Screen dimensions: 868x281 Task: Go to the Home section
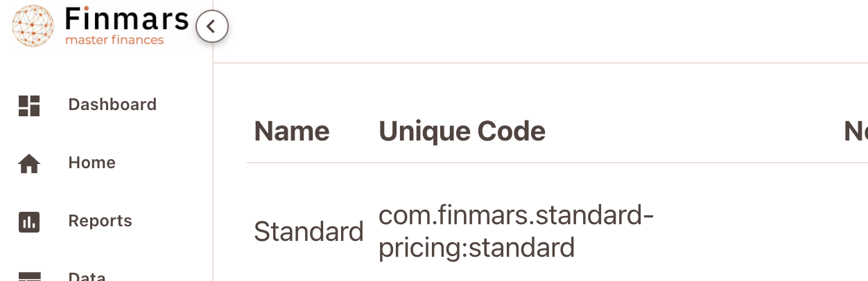(x=92, y=163)
